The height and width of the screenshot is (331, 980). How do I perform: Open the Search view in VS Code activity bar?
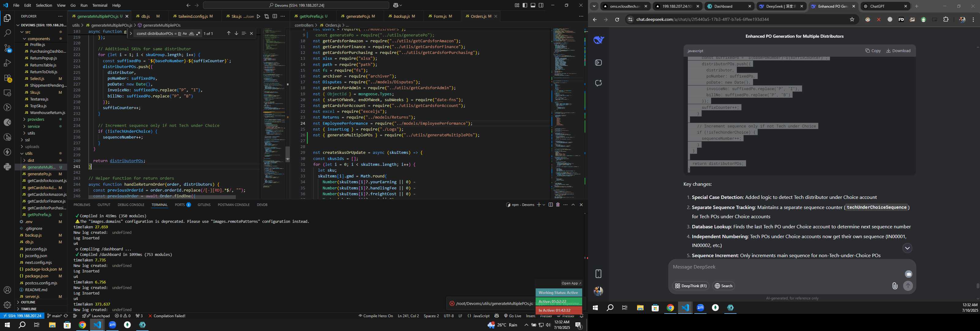click(7, 33)
